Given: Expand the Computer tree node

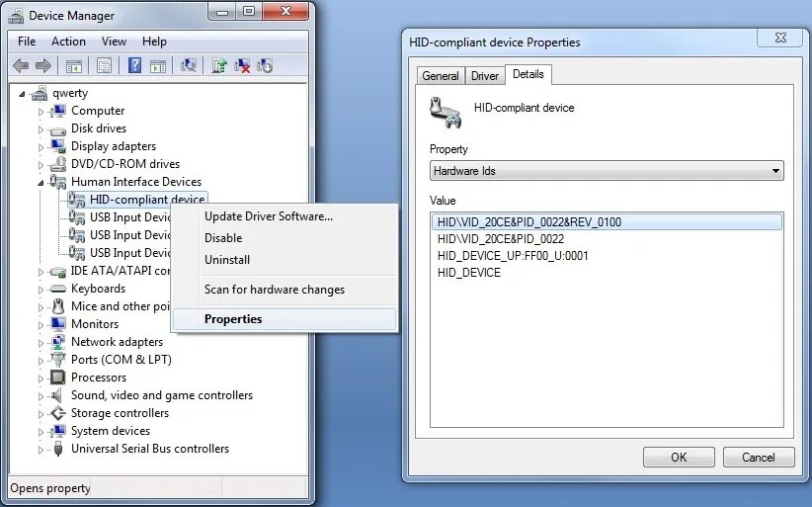Looking at the screenshot, I should coord(41,112).
